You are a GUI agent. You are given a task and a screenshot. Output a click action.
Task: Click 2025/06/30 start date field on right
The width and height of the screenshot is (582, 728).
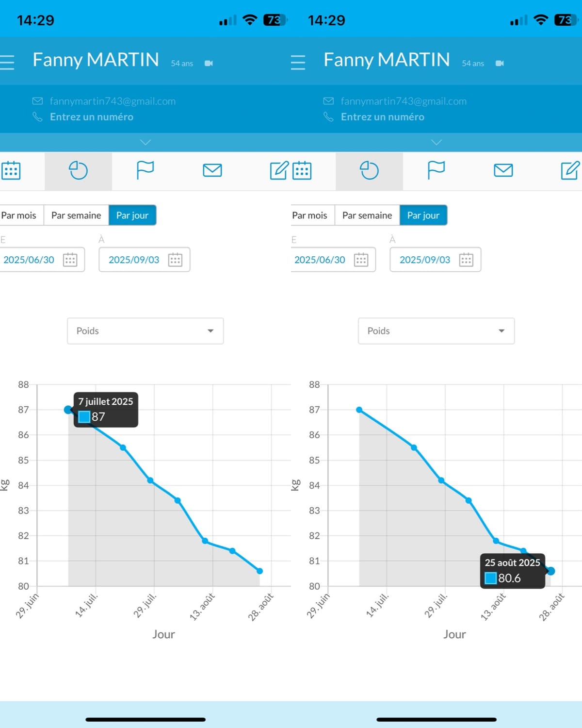point(333,260)
